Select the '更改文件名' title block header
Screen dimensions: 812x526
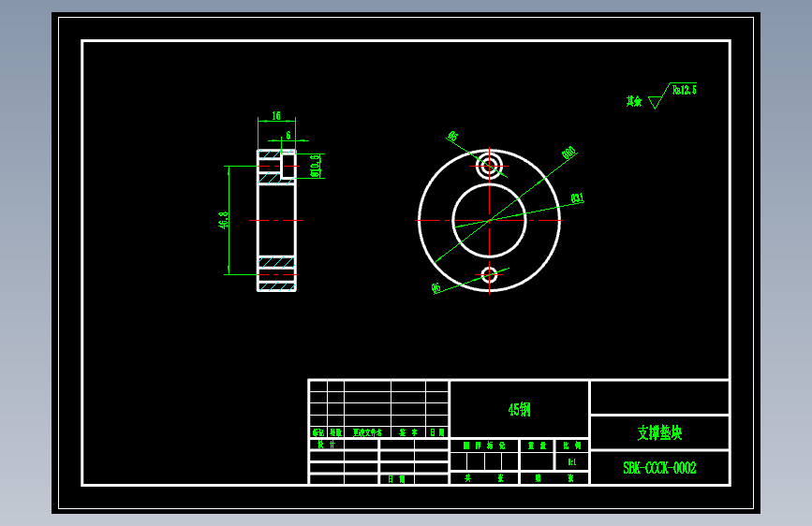point(367,432)
